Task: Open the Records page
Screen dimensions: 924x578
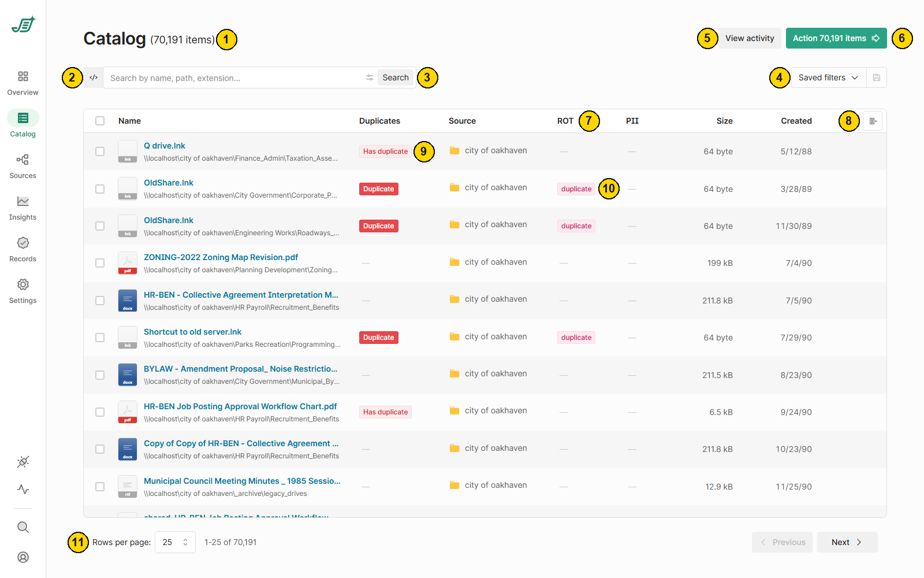Action: point(23,250)
